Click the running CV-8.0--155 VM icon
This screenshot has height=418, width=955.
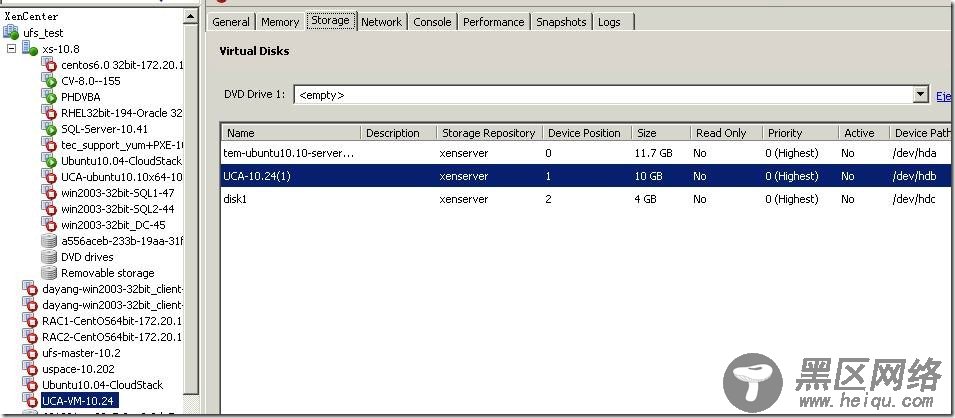[49, 80]
